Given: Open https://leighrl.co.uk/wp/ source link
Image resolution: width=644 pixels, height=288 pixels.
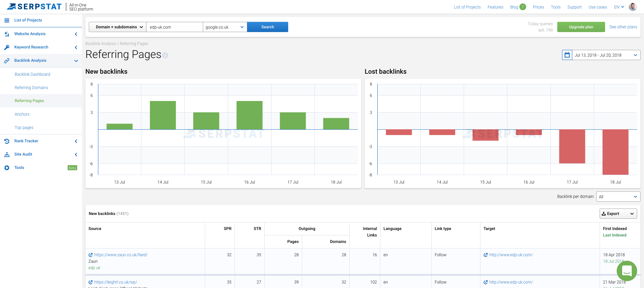Looking at the screenshot, I should click(x=116, y=282).
